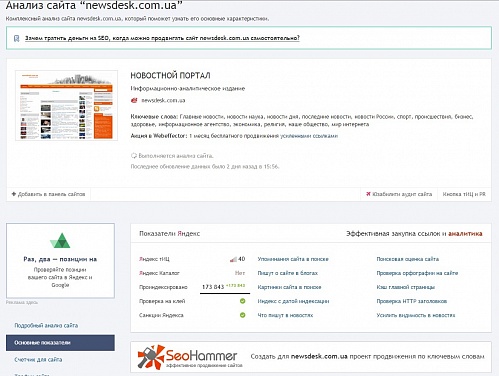
Task: Click the 'Нет' value in the Яндекс Каталог row
Action: coord(240,273)
